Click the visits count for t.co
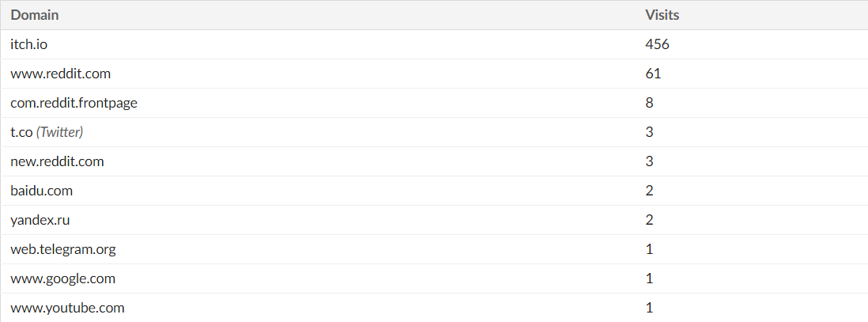Image resolution: width=868 pixels, height=322 pixels. tap(649, 132)
